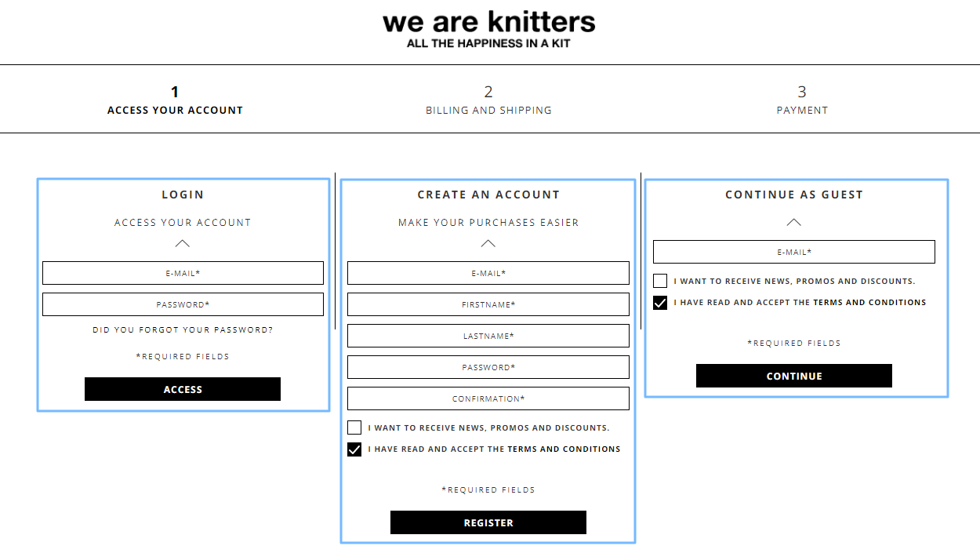The height and width of the screenshot is (553, 980).
Task: Focus the Login E-mail field
Action: point(183,273)
